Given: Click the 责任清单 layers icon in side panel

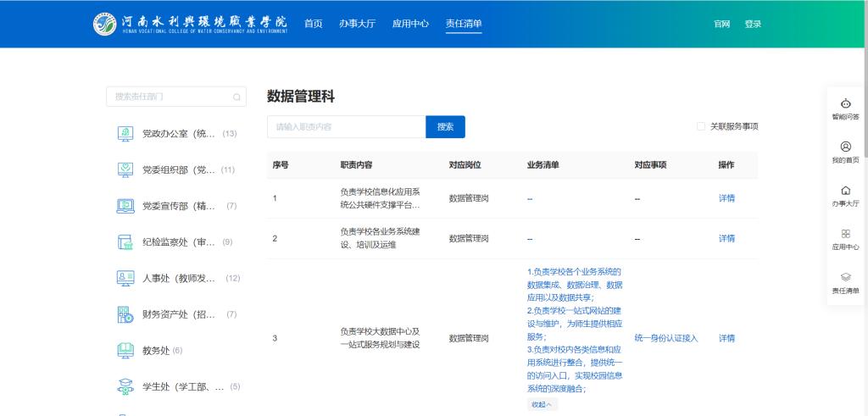Looking at the screenshot, I should [845, 277].
